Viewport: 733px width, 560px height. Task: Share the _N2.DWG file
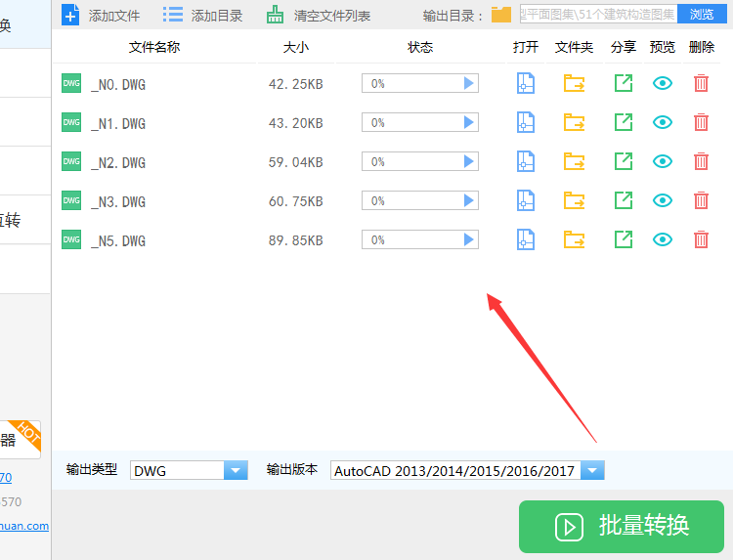pos(623,162)
